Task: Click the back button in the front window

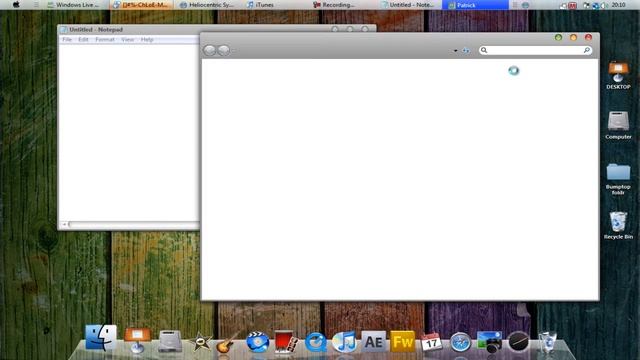Action: click(210, 50)
